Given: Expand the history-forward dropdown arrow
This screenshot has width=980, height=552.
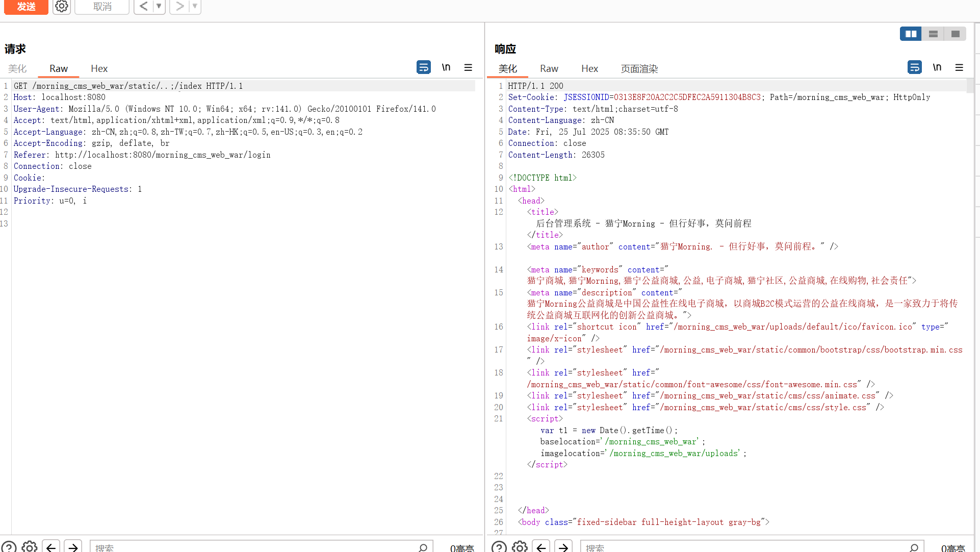Looking at the screenshot, I should (195, 7).
